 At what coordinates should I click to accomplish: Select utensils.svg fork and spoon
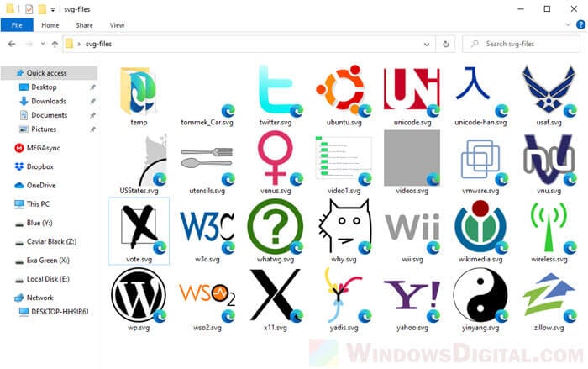207,165
